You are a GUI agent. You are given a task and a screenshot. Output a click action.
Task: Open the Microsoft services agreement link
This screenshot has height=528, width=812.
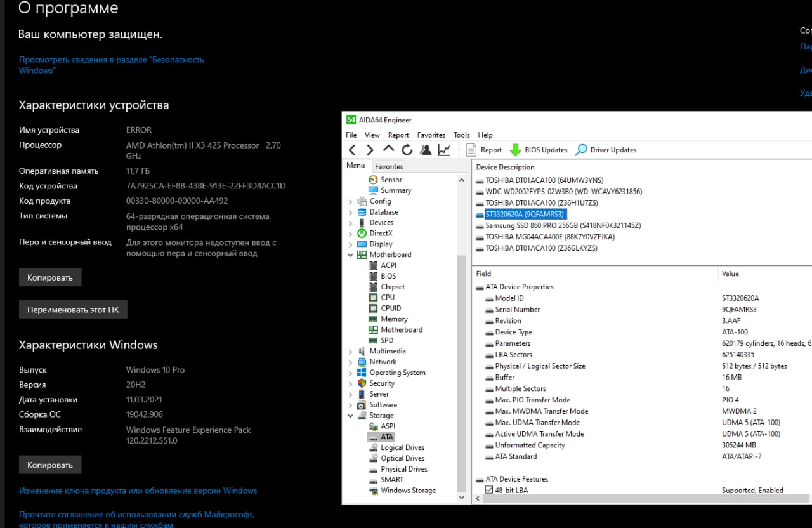click(x=136, y=520)
